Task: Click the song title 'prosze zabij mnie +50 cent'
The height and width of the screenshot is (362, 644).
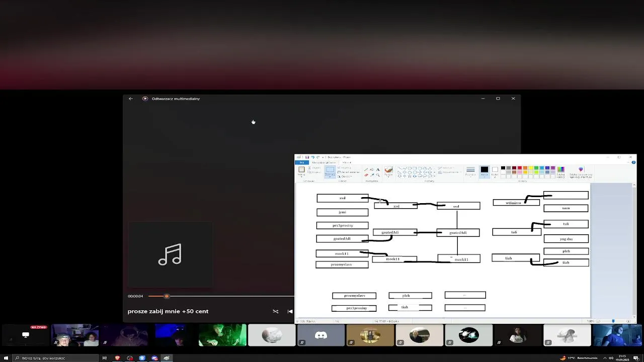Action: [168, 311]
